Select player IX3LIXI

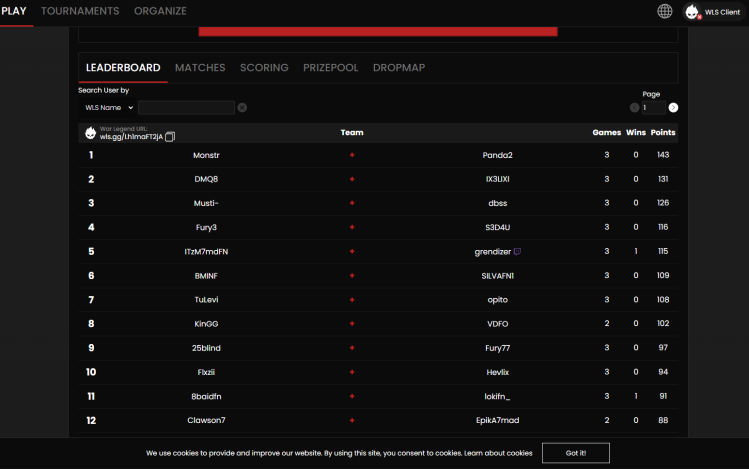pyautogui.click(x=497, y=179)
